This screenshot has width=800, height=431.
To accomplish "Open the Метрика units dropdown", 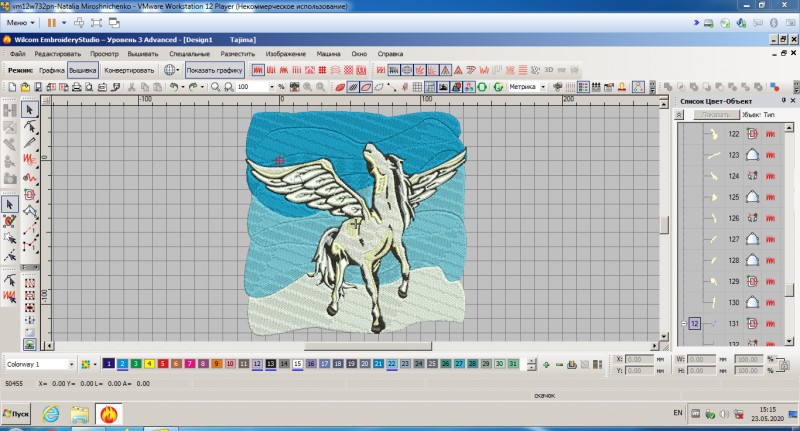I will click(x=543, y=87).
